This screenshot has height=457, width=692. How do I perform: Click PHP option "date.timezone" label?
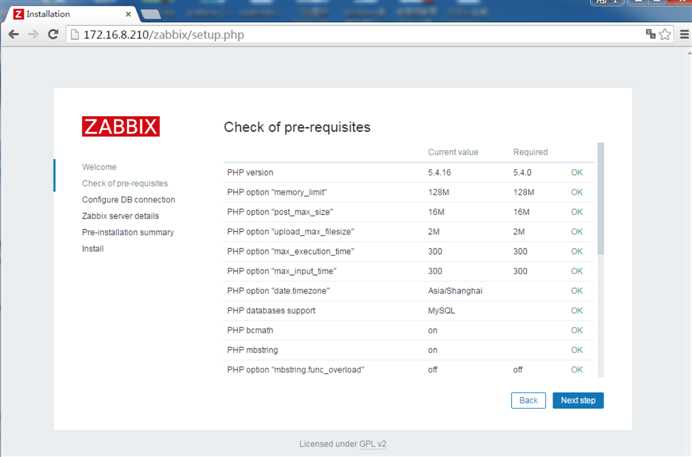(x=278, y=291)
